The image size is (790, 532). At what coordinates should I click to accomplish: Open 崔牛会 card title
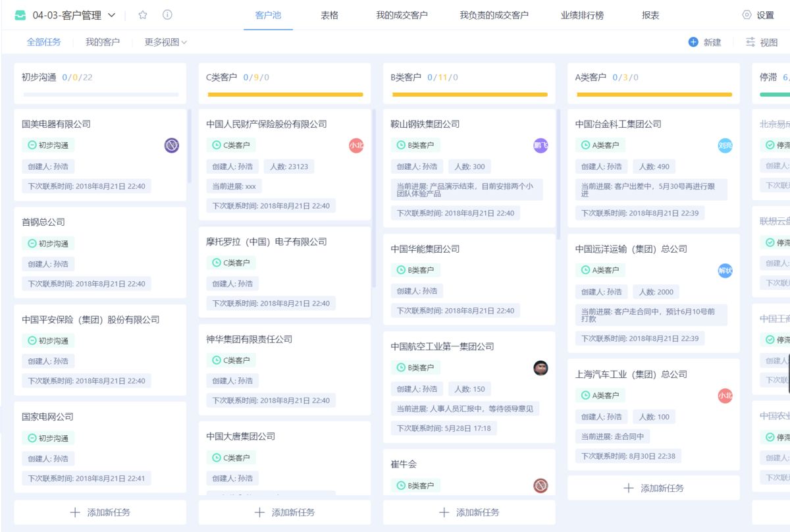(x=404, y=465)
